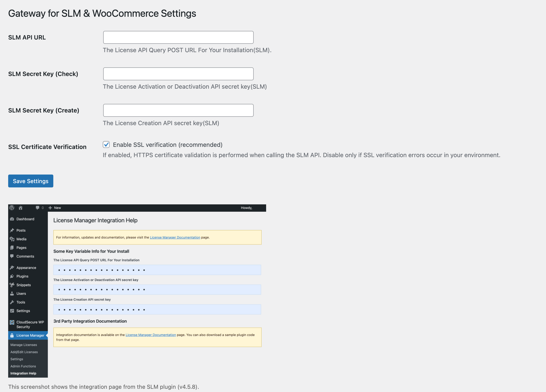The image size is (546, 392).
Task: Click the SLM API URL input field
Action: 178,38
